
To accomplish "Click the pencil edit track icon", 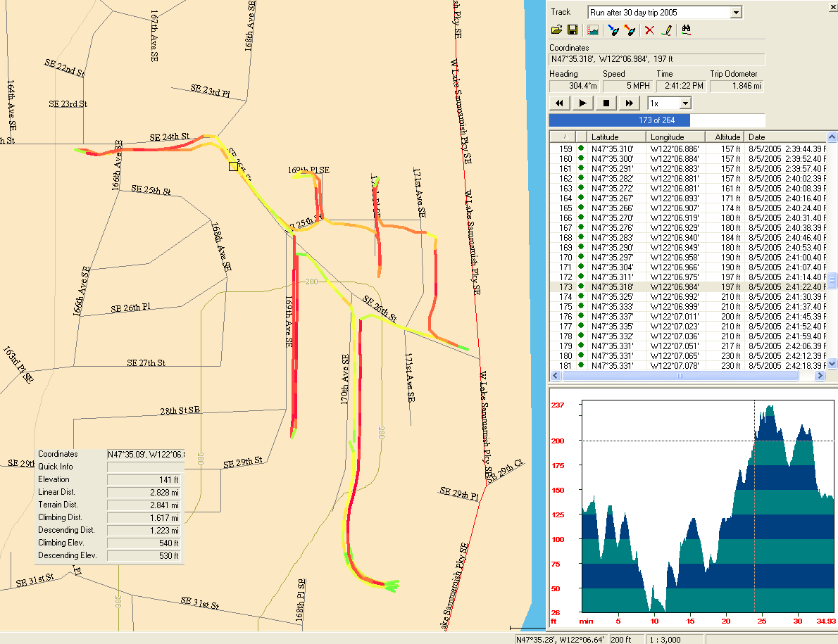I will pos(666,30).
